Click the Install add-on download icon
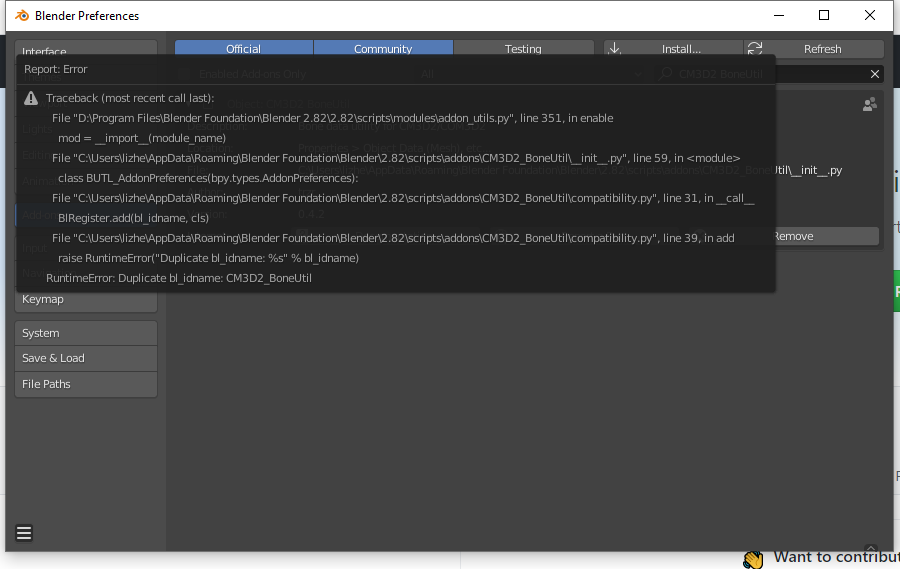Image resolution: width=900 pixels, height=569 pixels. [614, 48]
